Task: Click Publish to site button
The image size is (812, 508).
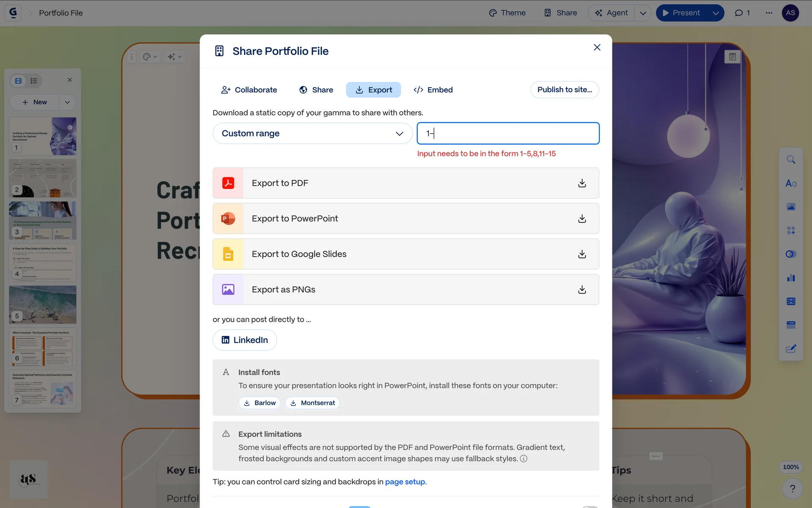Action: point(565,90)
